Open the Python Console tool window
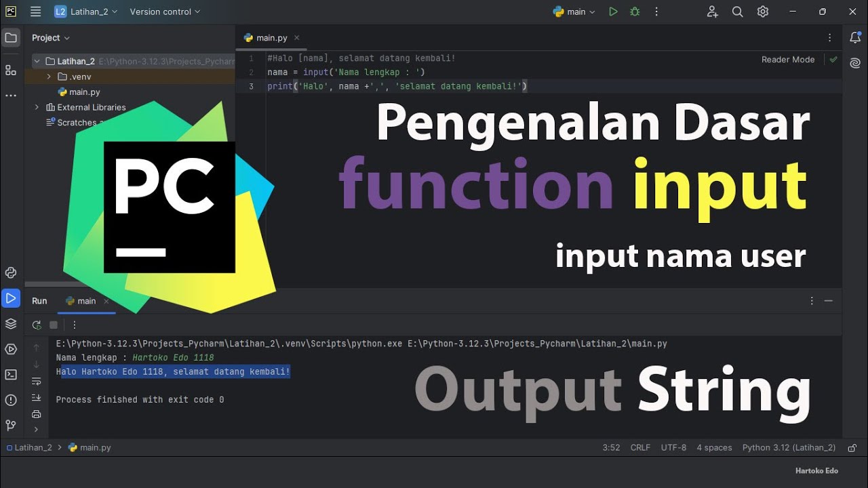Viewport: 868px width, 488px height. click(x=11, y=272)
